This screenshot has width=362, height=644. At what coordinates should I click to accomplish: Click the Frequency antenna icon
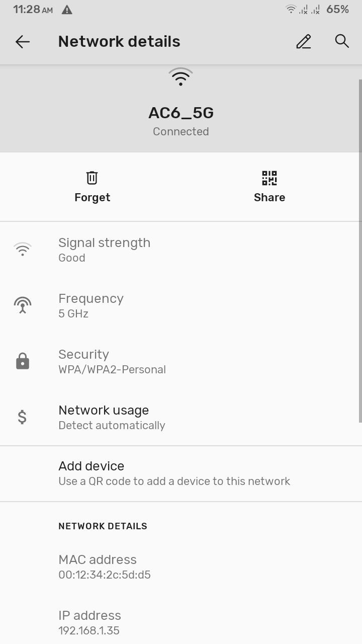(x=23, y=305)
